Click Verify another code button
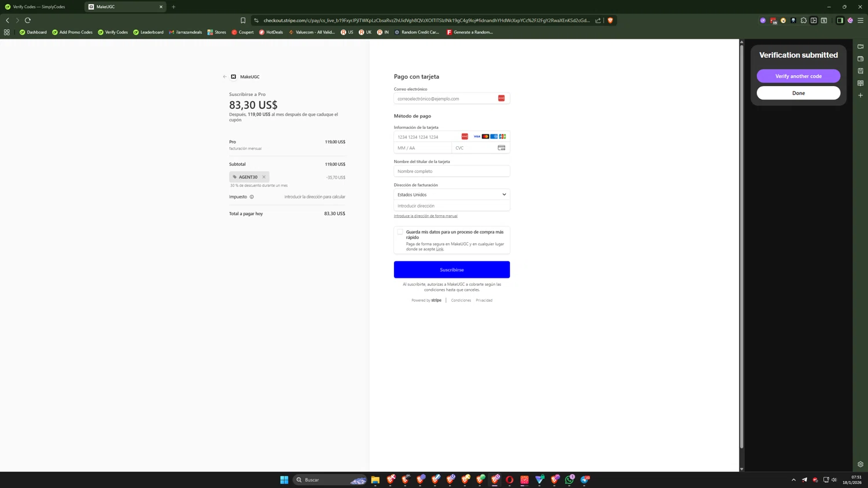The image size is (868, 488). (799, 76)
